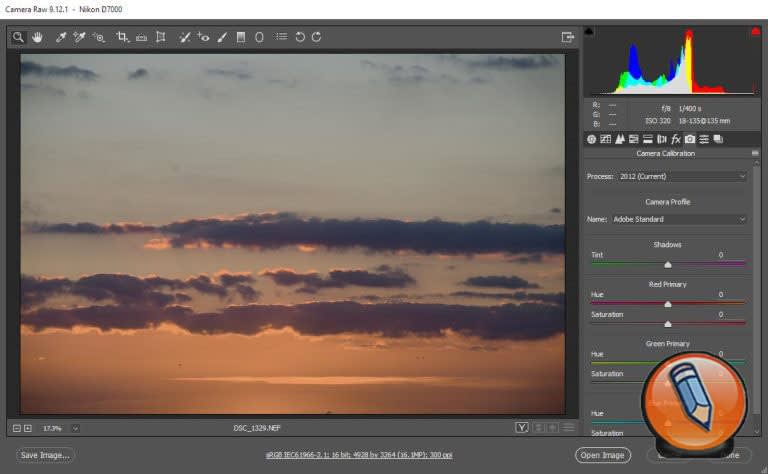Select the Targeted Adjustment tool
768x474 pixels.
point(98,37)
